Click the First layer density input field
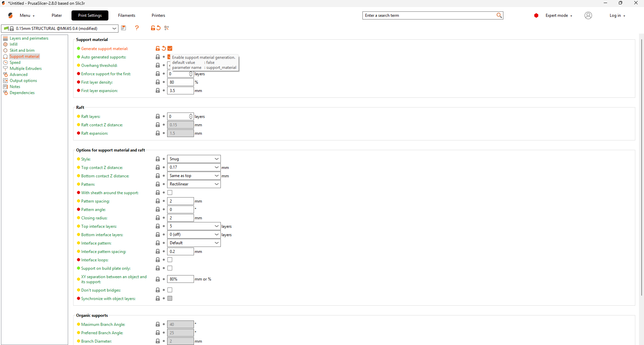 [180, 82]
